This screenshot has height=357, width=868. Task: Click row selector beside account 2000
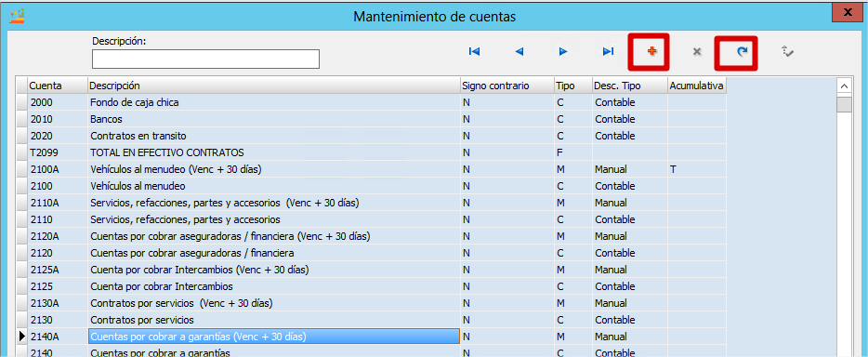21,102
